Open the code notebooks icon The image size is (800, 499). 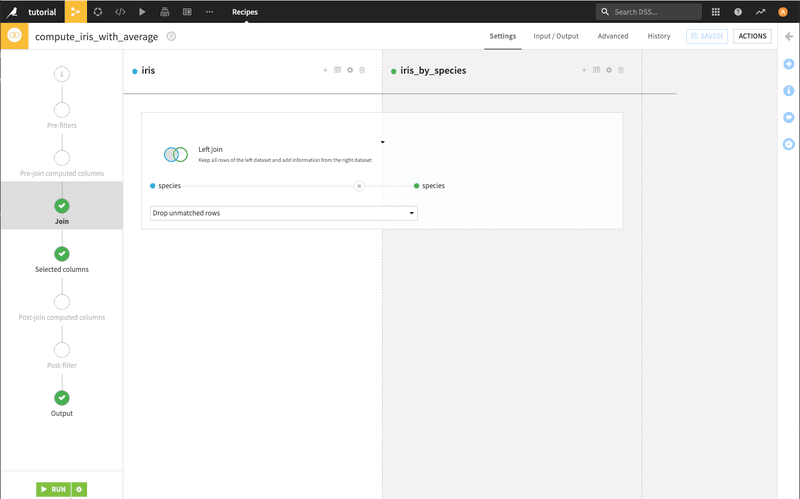pos(120,12)
